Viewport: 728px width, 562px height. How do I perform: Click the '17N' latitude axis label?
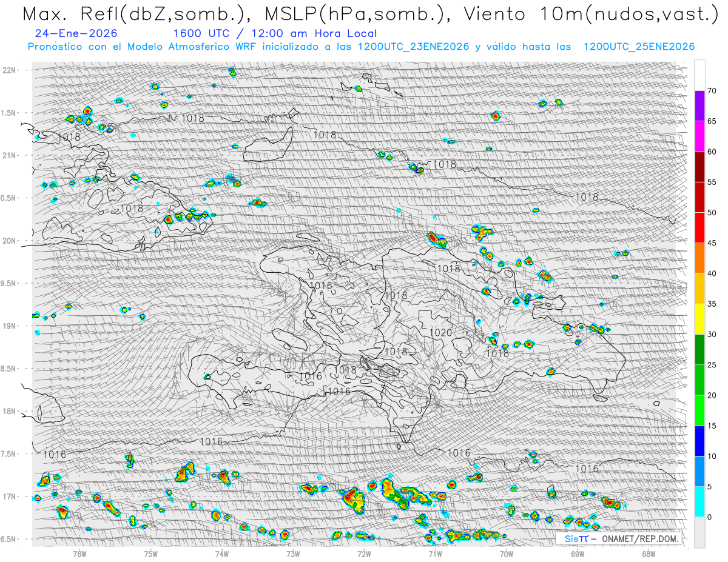click(x=9, y=497)
